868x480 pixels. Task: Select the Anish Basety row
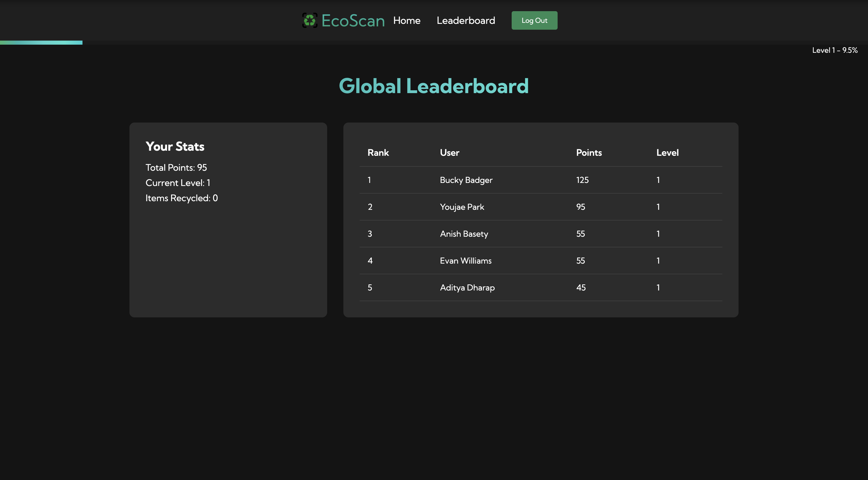pyautogui.click(x=464, y=234)
